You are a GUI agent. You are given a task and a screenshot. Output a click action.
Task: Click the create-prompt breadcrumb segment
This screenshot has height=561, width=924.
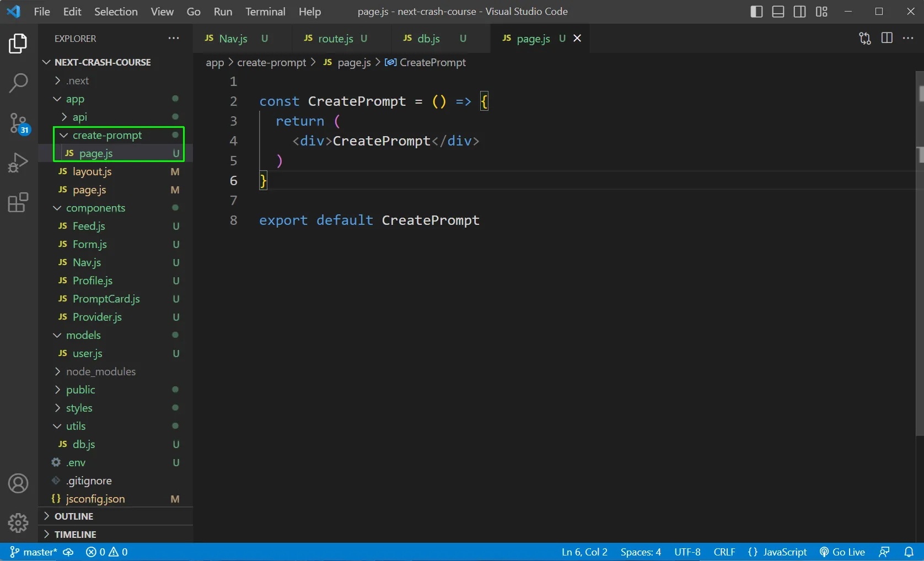pyautogui.click(x=271, y=62)
